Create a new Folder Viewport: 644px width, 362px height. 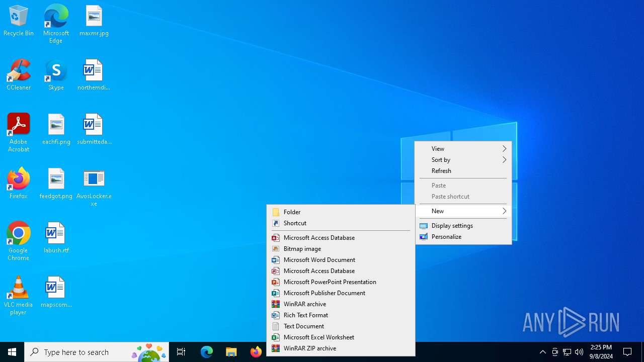pos(341,212)
